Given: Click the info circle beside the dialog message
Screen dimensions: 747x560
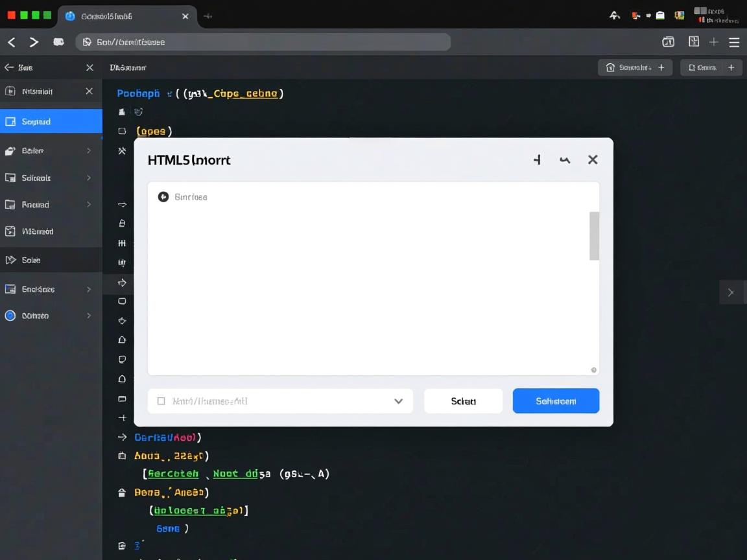Looking at the screenshot, I should [163, 196].
